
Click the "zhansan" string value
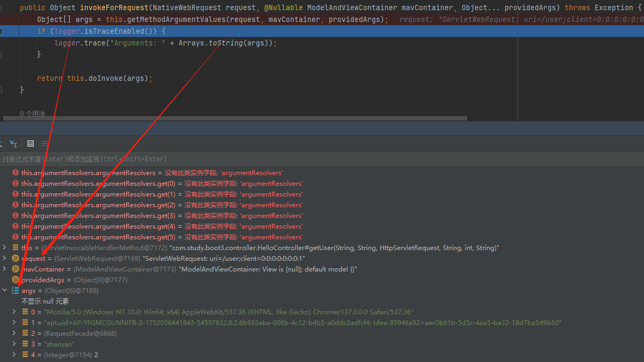coord(60,344)
